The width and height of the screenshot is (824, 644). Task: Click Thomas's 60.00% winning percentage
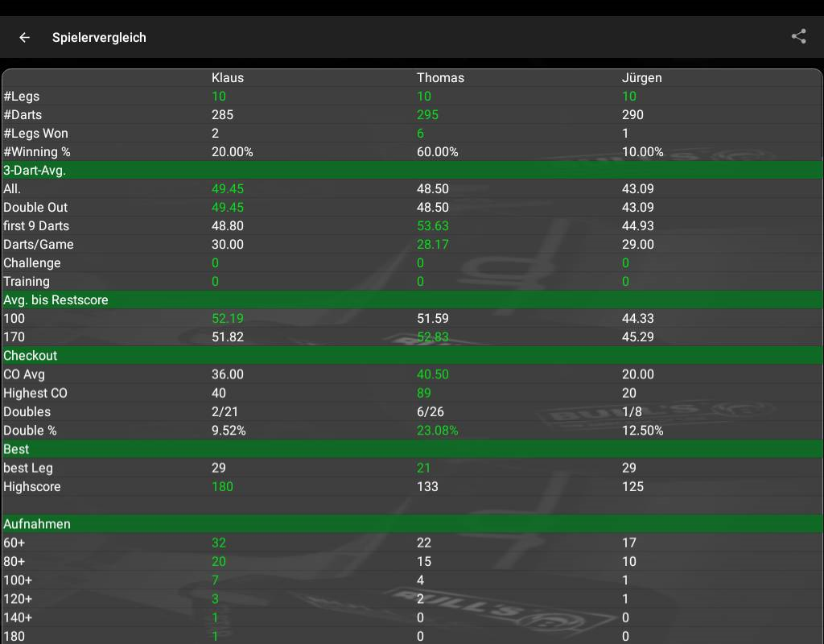[x=438, y=152]
